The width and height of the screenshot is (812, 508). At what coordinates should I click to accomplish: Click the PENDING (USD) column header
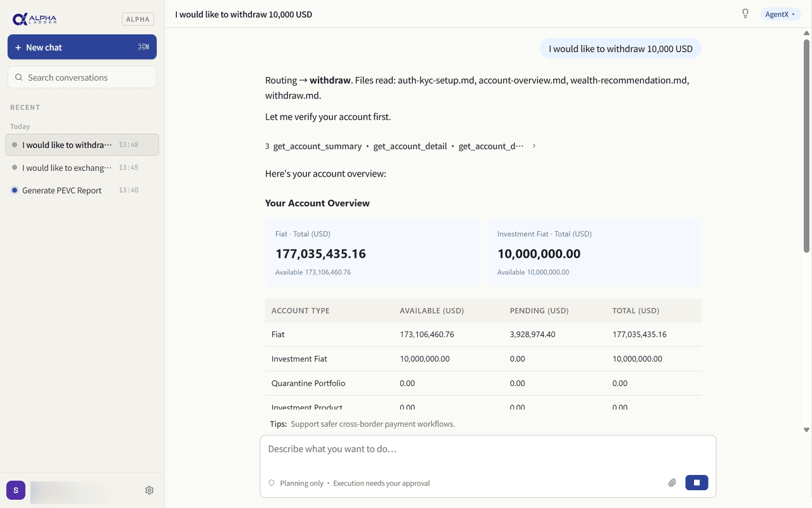click(x=539, y=311)
